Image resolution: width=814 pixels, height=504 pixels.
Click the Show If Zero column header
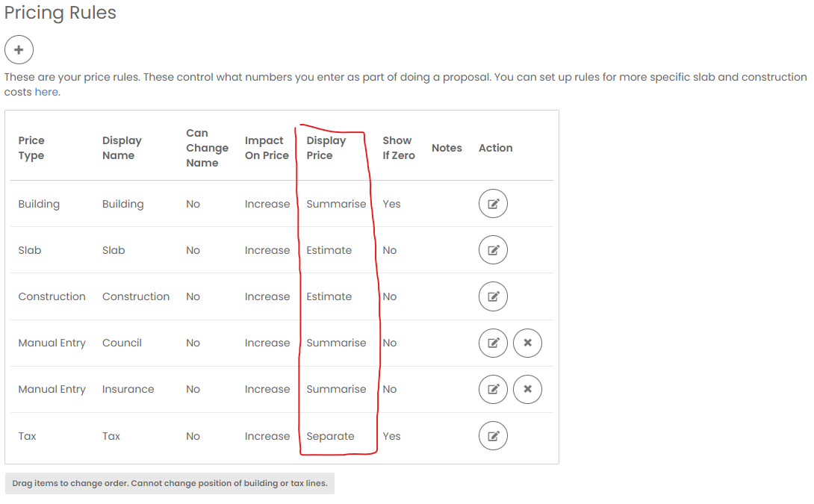click(x=398, y=148)
